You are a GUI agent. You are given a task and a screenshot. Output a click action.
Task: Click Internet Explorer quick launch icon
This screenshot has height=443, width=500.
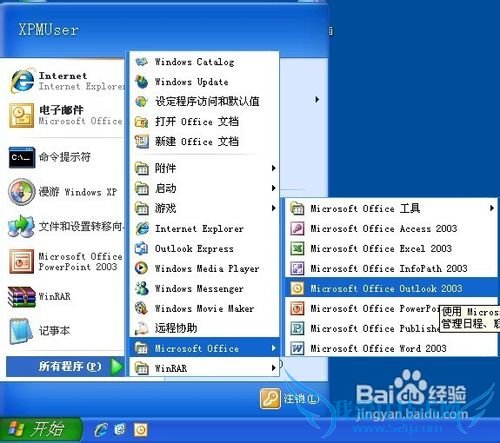point(101,430)
